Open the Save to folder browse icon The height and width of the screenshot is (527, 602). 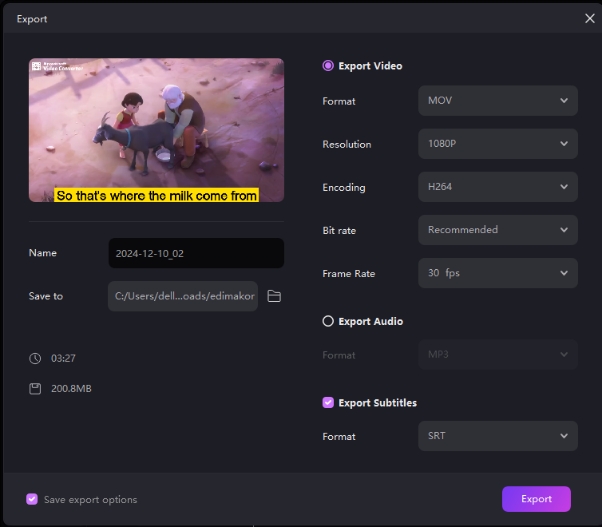[x=274, y=296]
